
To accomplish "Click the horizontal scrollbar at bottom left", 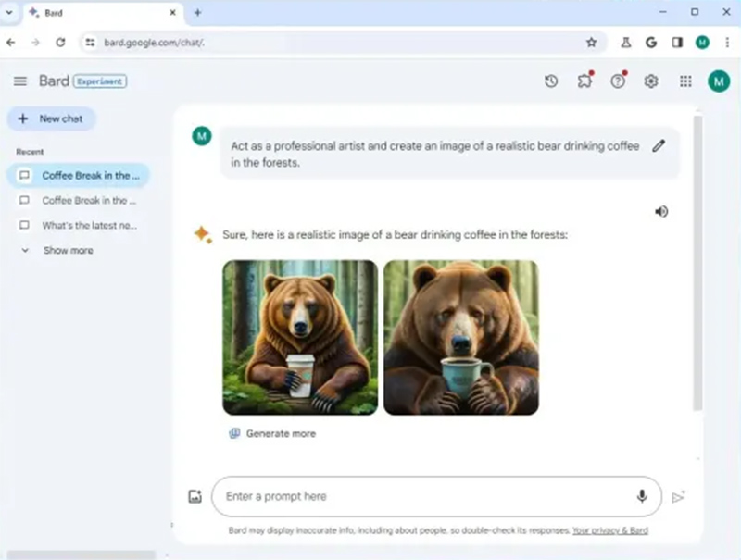I will 82,554.
